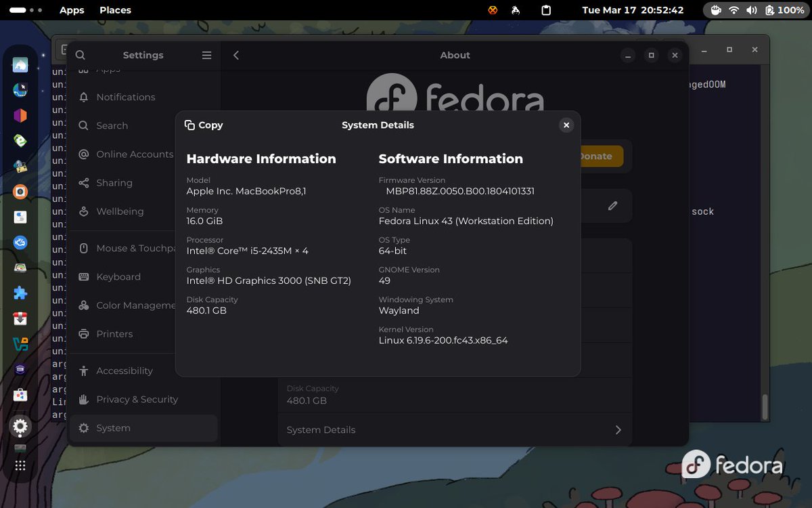Select Sharing in the sidebar
812x508 pixels.
[143, 183]
